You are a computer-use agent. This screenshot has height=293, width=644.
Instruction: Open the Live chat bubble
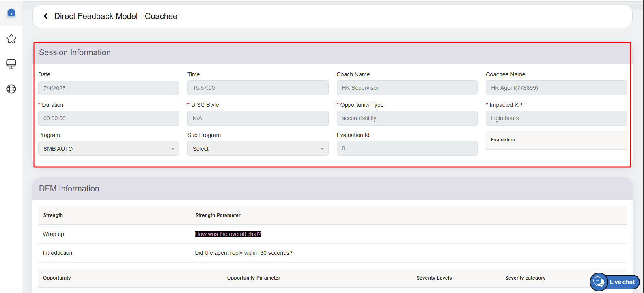615,282
